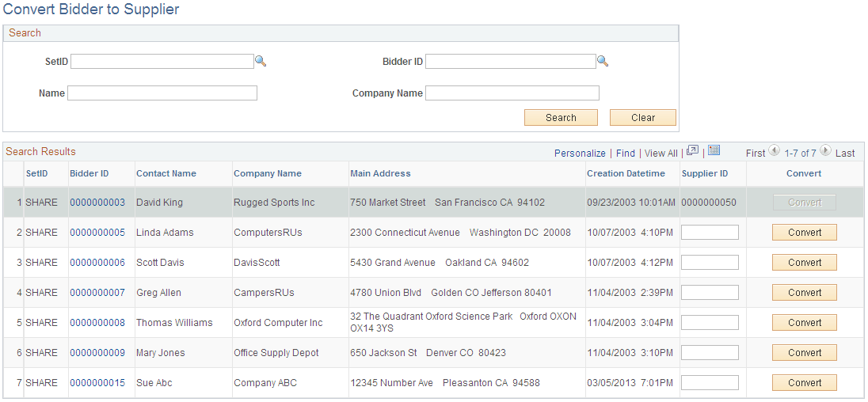
Task: Sort by Bidder ID column header
Action: click(x=89, y=173)
